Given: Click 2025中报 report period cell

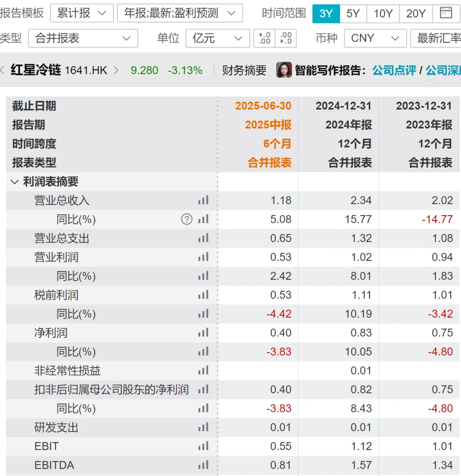Looking at the screenshot, I should (268, 125).
